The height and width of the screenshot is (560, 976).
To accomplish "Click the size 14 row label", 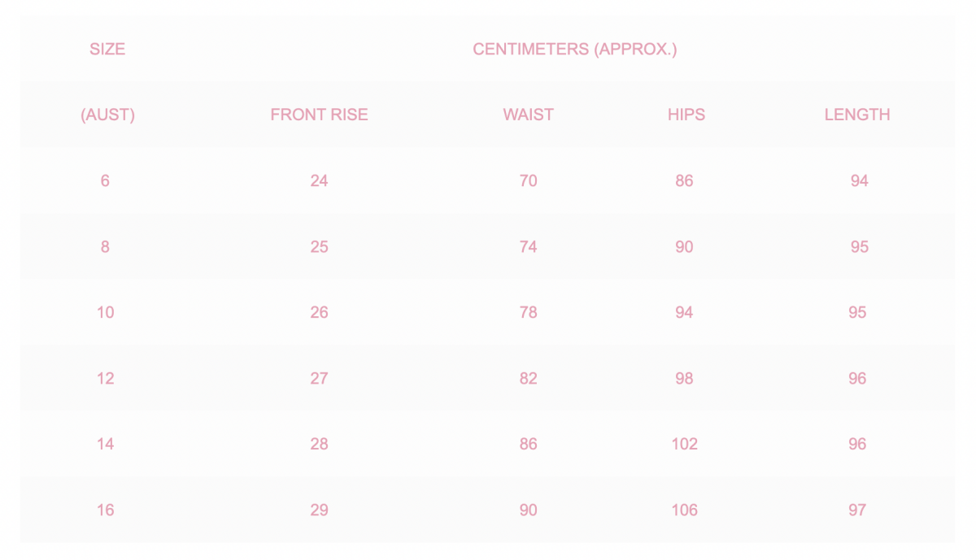I will [105, 444].
